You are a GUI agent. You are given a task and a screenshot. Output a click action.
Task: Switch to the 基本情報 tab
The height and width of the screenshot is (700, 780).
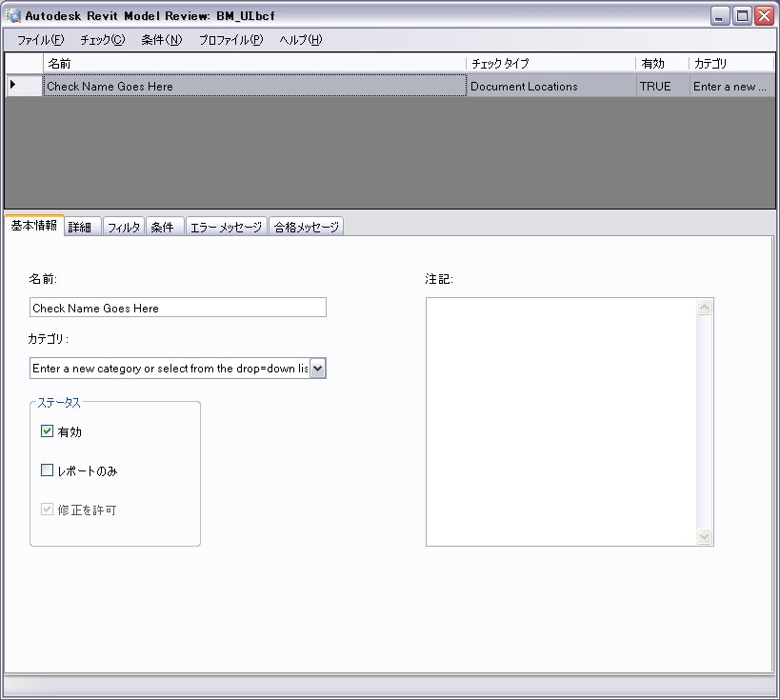[x=34, y=226]
